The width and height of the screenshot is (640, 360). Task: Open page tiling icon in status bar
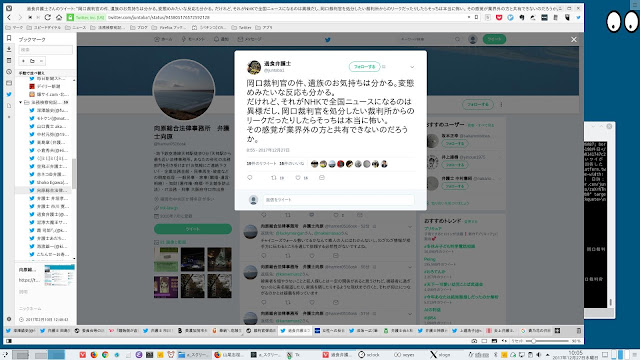[x=484, y=341]
